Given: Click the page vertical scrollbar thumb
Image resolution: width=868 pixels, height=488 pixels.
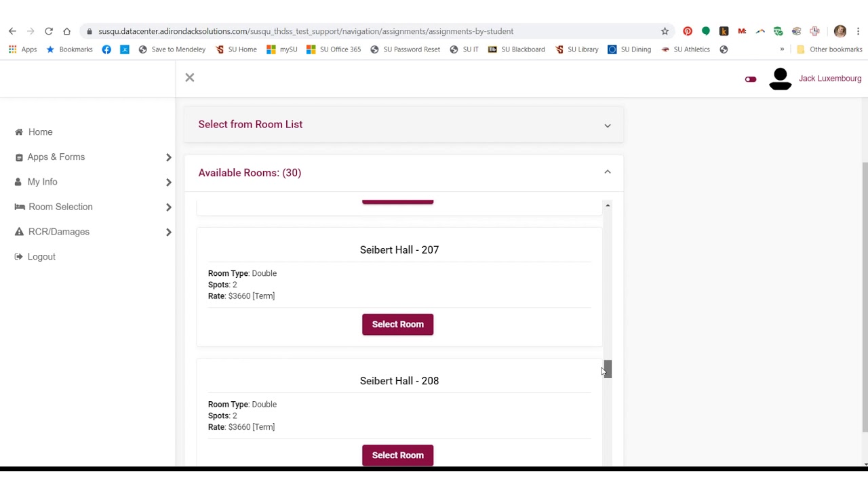Looking at the screenshot, I should 865,297.
